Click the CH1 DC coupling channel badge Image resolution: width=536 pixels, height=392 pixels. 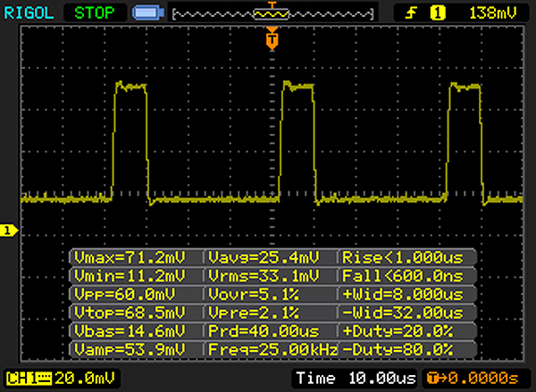tap(29, 379)
